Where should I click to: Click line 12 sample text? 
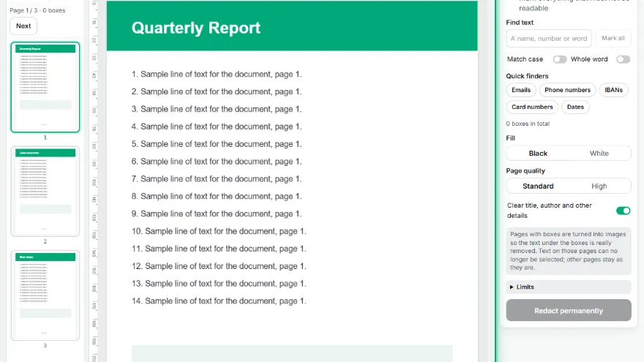[x=219, y=266]
